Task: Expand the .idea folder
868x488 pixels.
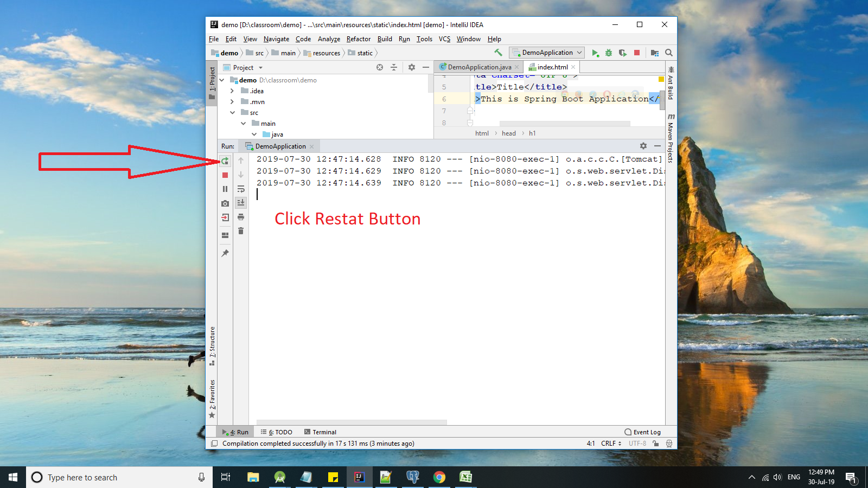Action: [x=232, y=91]
